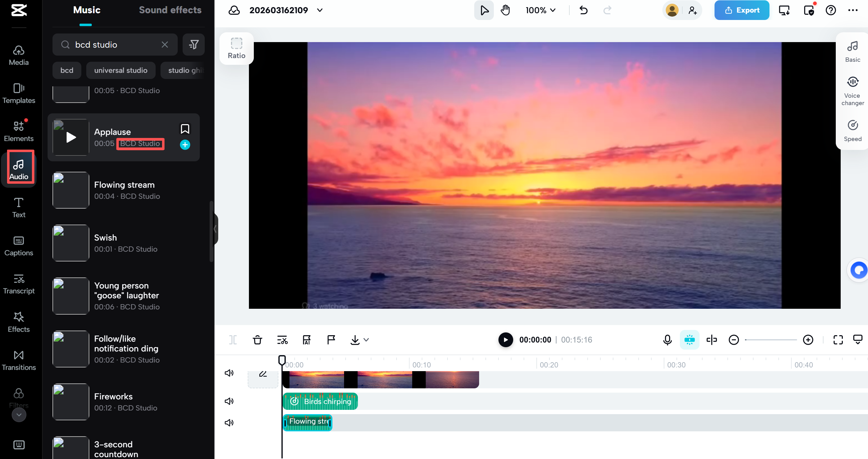The width and height of the screenshot is (868, 459).
Task: Select the universal studio search suggestion
Action: click(121, 70)
